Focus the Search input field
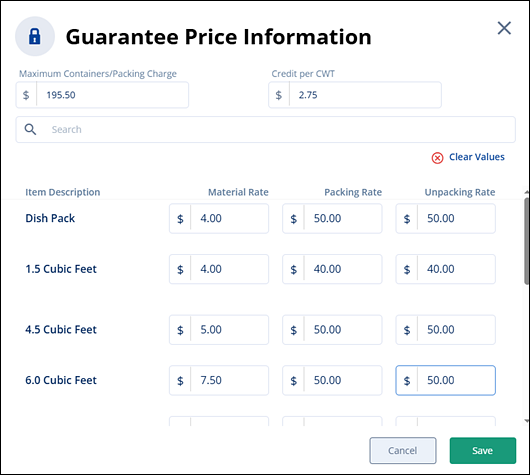 (x=265, y=129)
